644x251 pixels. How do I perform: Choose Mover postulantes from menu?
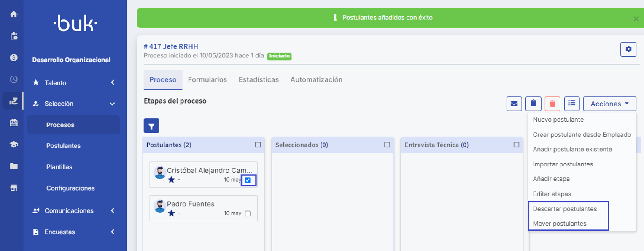pos(560,224)
